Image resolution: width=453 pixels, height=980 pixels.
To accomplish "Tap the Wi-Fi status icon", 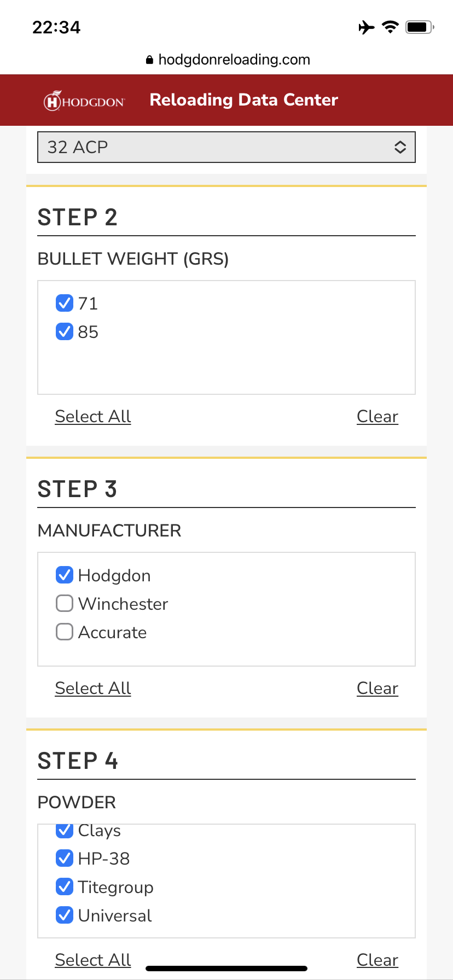I will coord(390,27).
